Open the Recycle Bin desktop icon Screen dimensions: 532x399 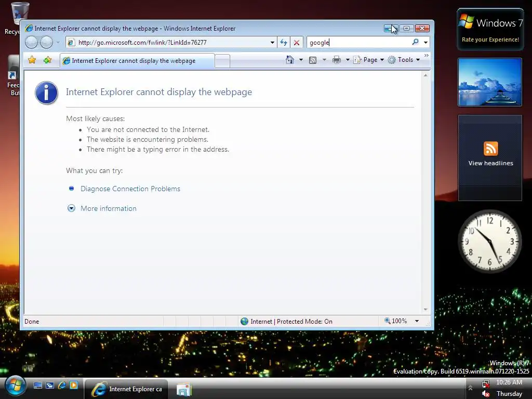click(x=19, y=18)
